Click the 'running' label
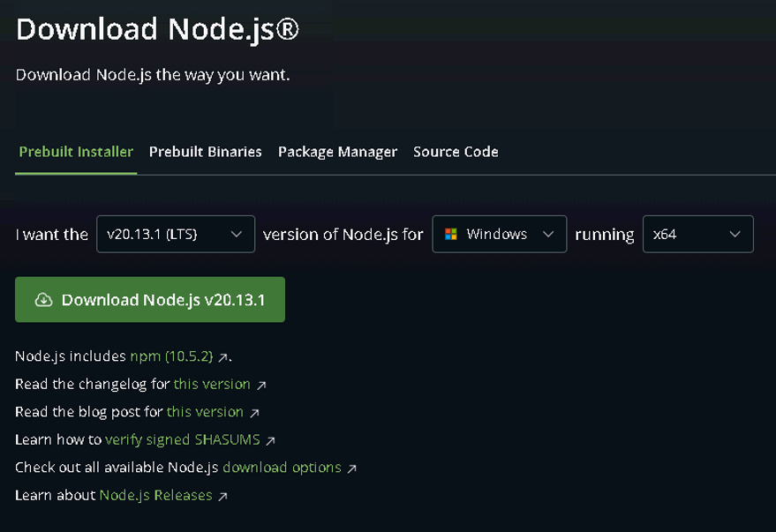This screenshot has width=776, height=532. coord(604,235)
